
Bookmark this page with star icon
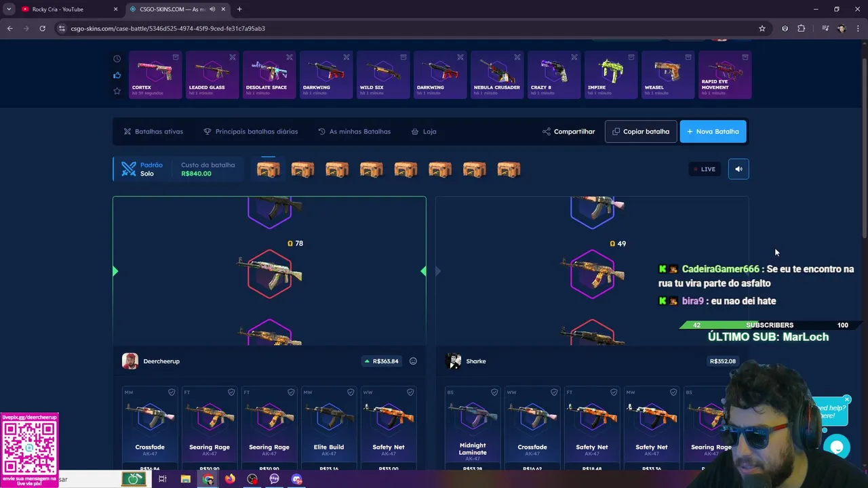pyautogui.click(x=762, y=28)
